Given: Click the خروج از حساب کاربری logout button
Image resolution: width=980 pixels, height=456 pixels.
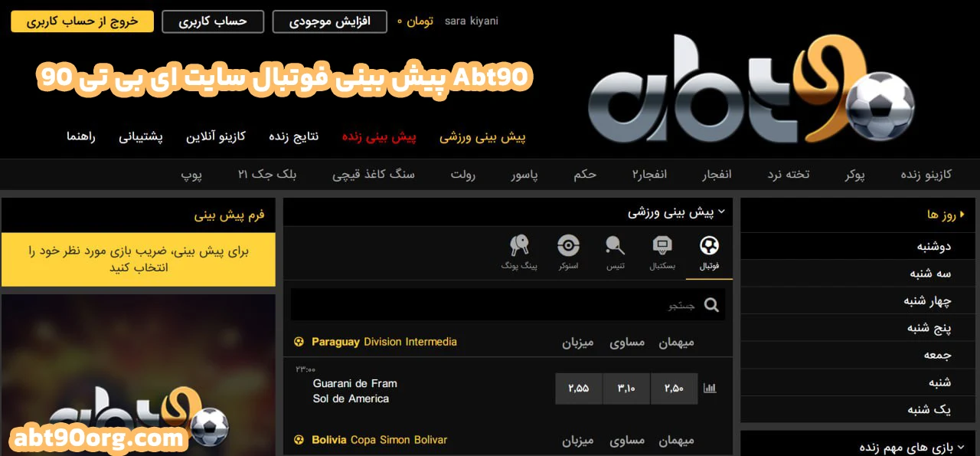Looking at the screenshot, I should pos(82,21).
